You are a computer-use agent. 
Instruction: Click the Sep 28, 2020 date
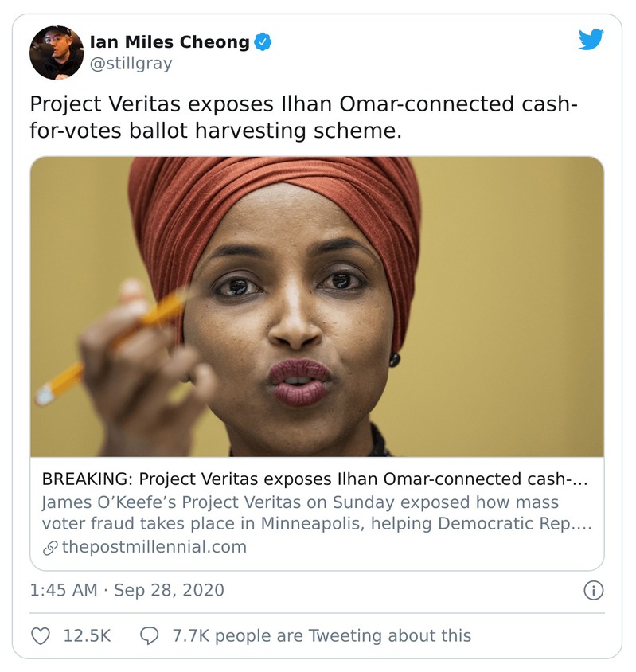pos(169,590)
